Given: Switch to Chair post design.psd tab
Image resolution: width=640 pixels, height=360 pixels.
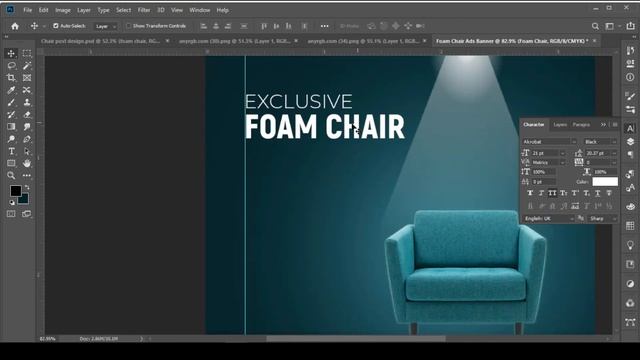Looking at the screenshot, I should [x=100, y=41].
